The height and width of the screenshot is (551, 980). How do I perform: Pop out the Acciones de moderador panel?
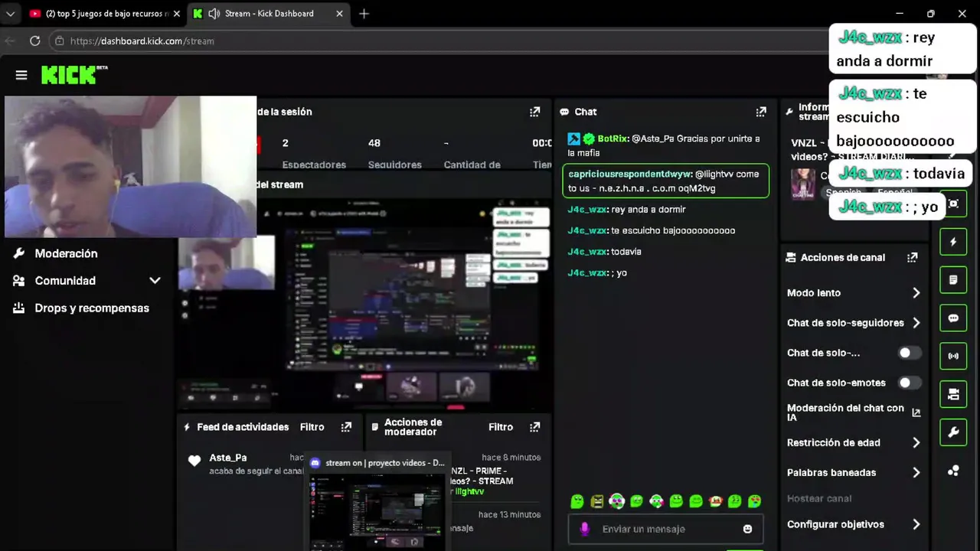point(535,427)
